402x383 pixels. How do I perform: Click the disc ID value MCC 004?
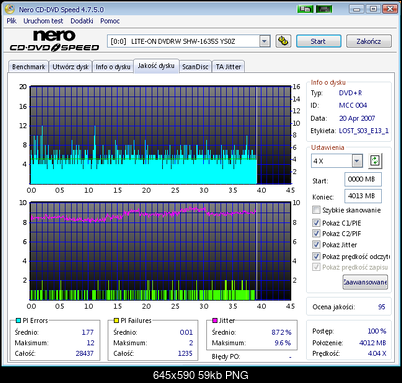tap(353, 105)
